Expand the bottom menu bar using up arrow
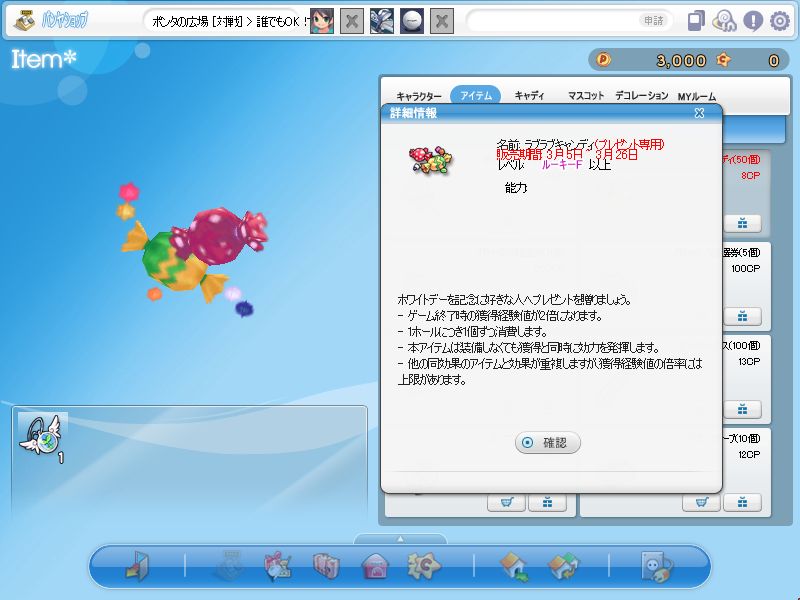This screenshot has width=800, height=600. [x=401, y=539]
